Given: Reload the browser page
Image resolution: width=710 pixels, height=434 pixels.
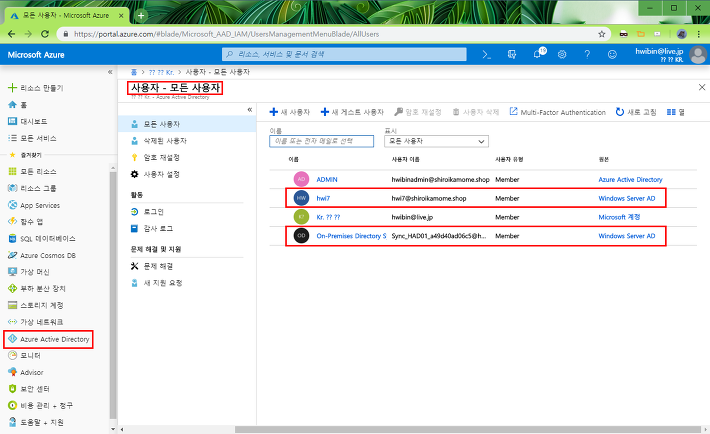Looking at the screenshot, I should click(x=44, y=34).
